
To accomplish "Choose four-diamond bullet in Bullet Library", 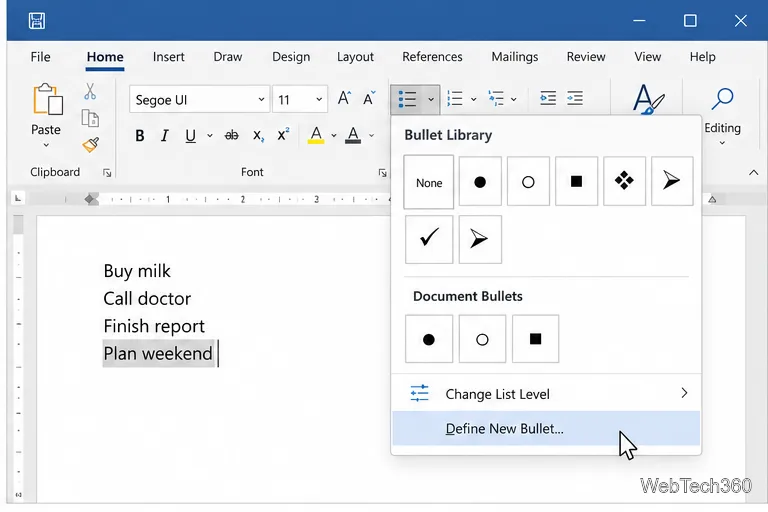I will tap(624, 181).
